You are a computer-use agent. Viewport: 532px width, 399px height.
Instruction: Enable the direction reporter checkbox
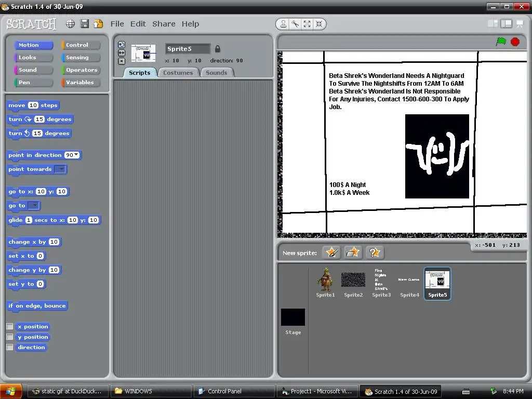tap(10, 347)
